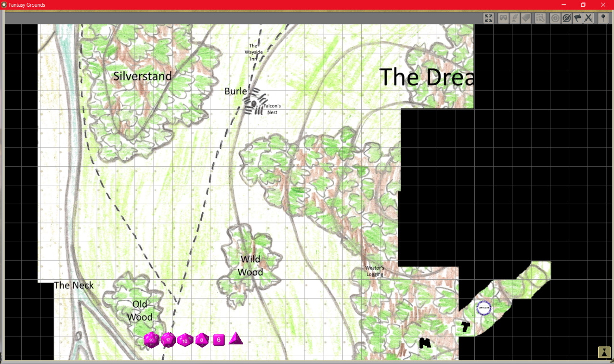Toggle the mask tool in the map toolbar
Screen dimensions: 614x364
[x=503, y=18]
